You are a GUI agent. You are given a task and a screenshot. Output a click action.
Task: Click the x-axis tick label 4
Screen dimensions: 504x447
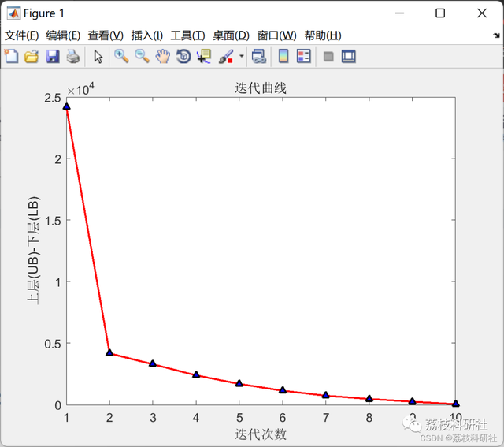[x=196, y=418]
